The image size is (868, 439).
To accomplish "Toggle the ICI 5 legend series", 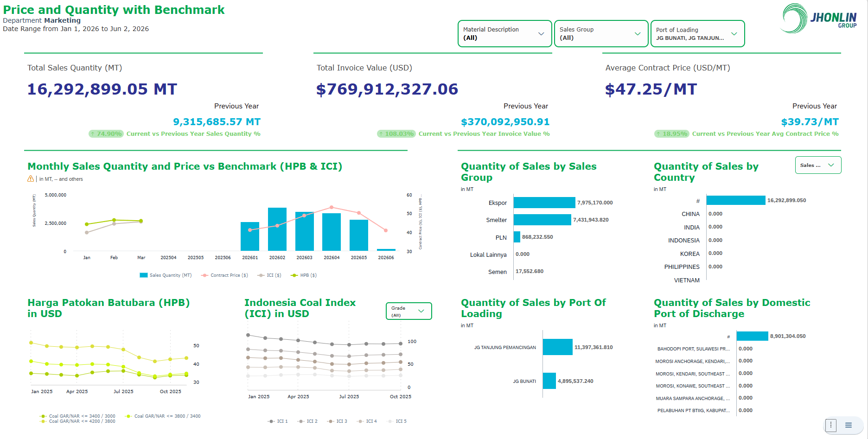I will [396, 421].
